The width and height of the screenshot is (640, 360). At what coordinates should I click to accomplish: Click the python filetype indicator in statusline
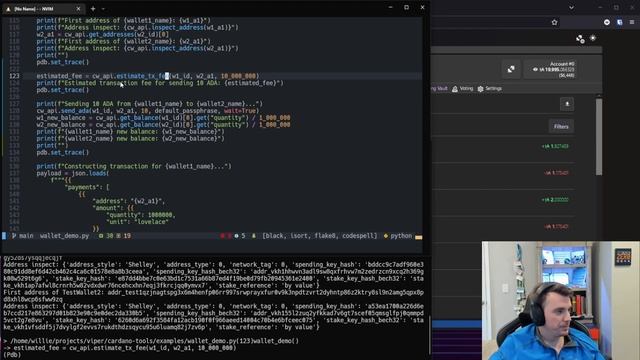(x=398, y=236)
